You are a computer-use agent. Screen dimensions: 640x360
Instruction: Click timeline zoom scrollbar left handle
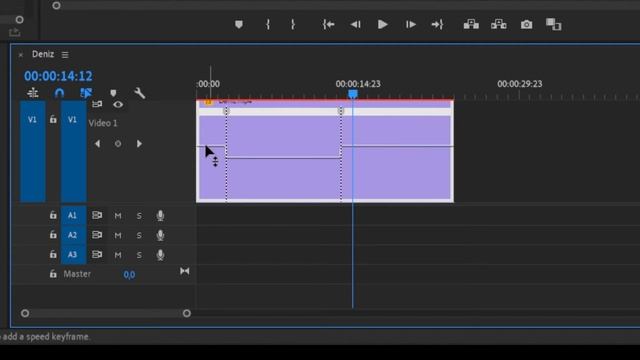(x=25, y=313)
